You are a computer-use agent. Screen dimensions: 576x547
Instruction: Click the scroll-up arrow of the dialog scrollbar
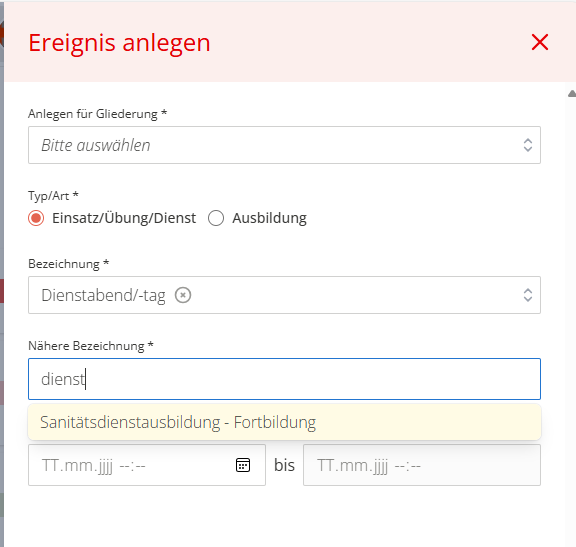pos(572,94)
